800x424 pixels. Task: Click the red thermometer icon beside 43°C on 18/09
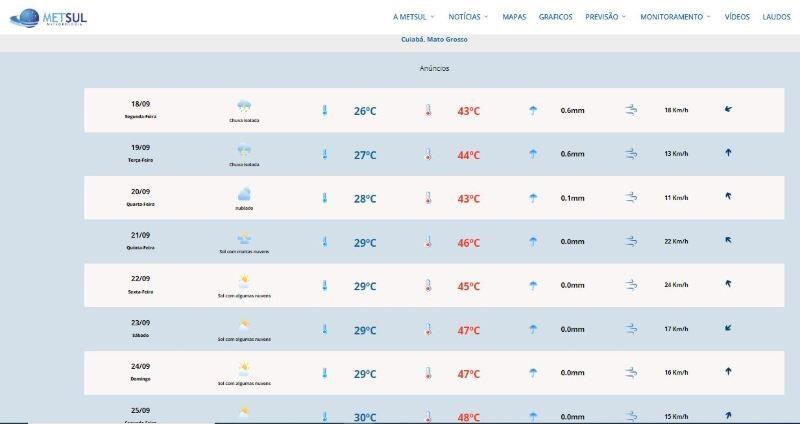coord(428,111)
